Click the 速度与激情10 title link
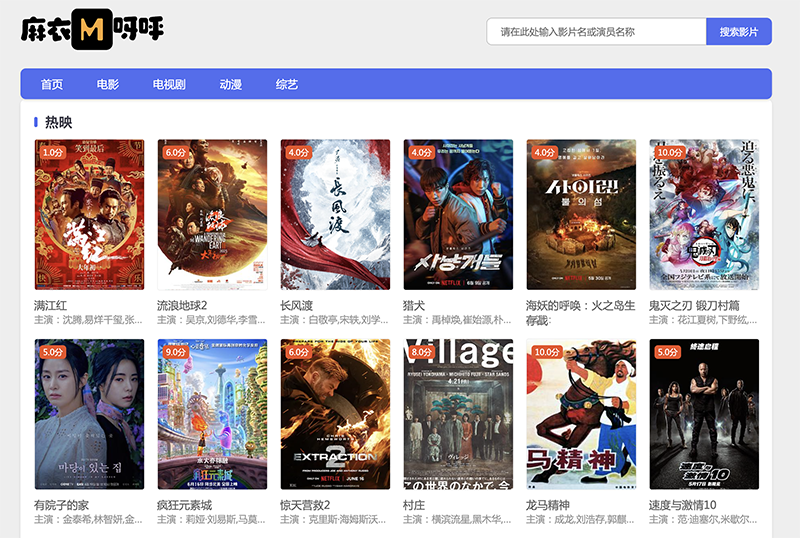The image size is (800, 538). click(x=683, y=505)
